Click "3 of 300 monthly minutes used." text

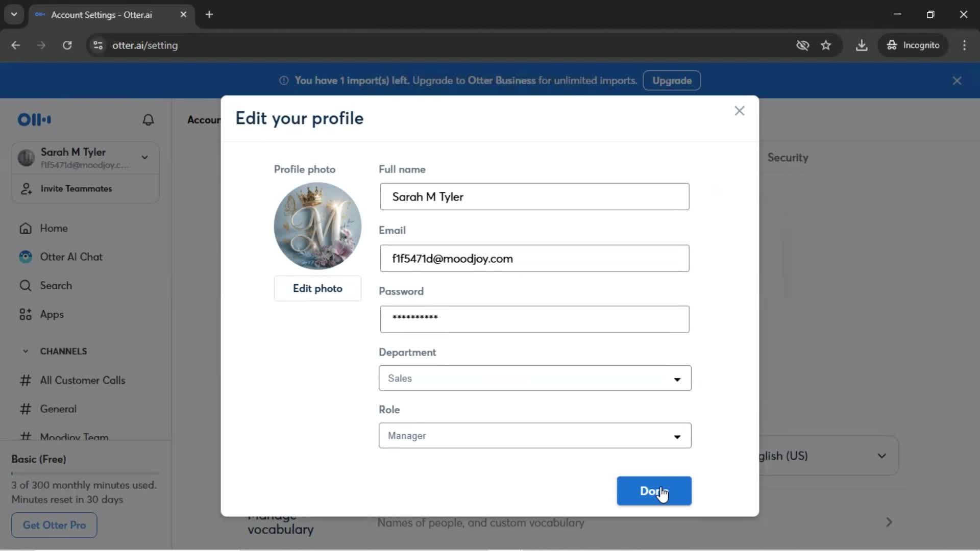[x=84, y=485]
